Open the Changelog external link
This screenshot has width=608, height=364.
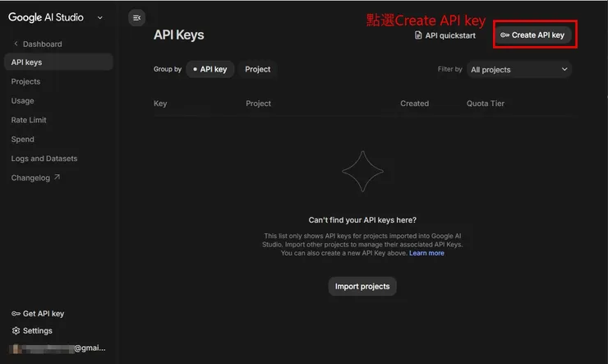(35, 178)
